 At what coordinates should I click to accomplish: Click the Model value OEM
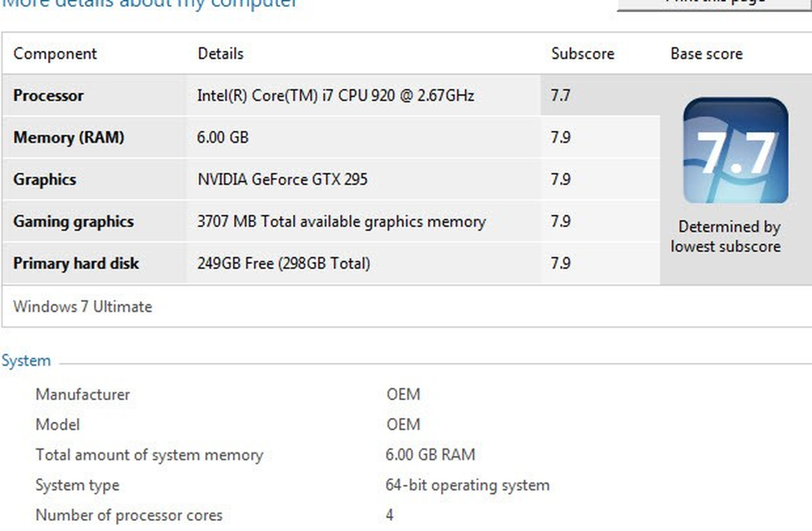coord(403,425)
